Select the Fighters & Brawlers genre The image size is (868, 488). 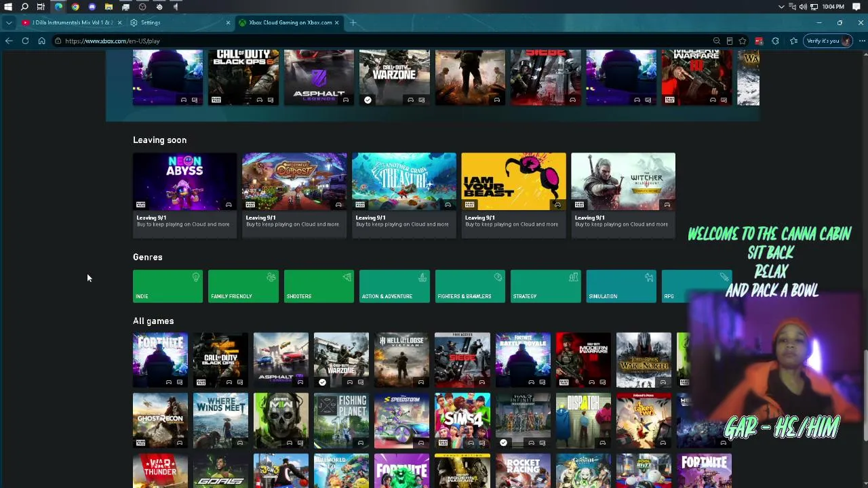point(470,286)
